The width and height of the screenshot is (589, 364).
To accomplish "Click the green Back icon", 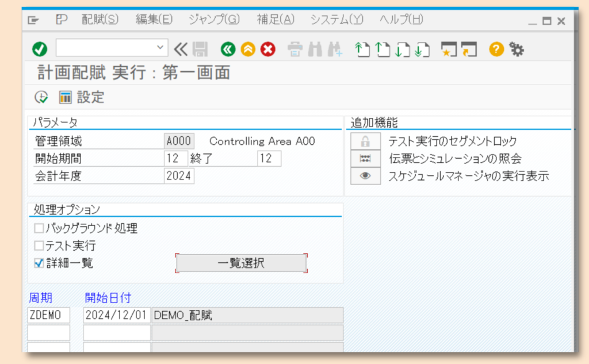I will [x=228, y=49].
